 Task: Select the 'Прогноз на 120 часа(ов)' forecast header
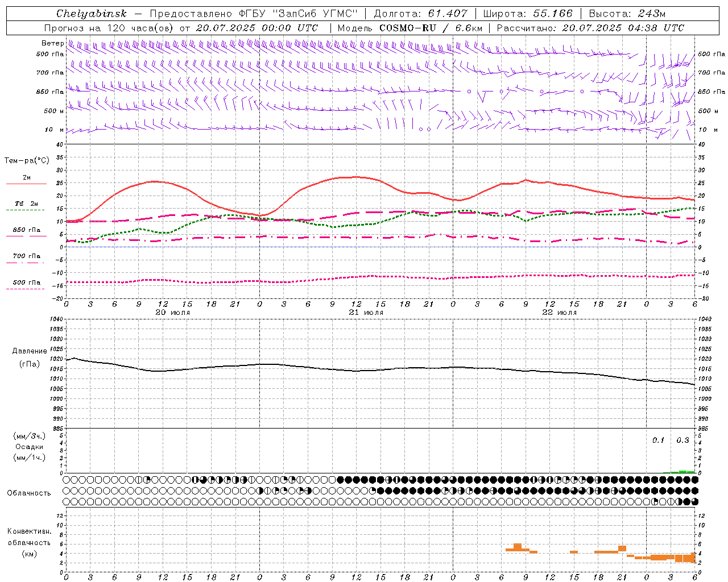point(109,28)
